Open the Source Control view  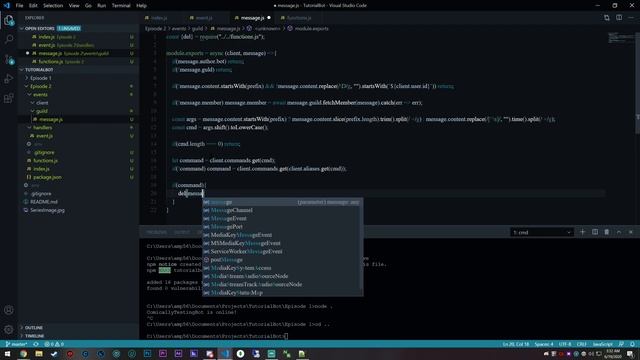pyautogui.click(x=9, y=59)
